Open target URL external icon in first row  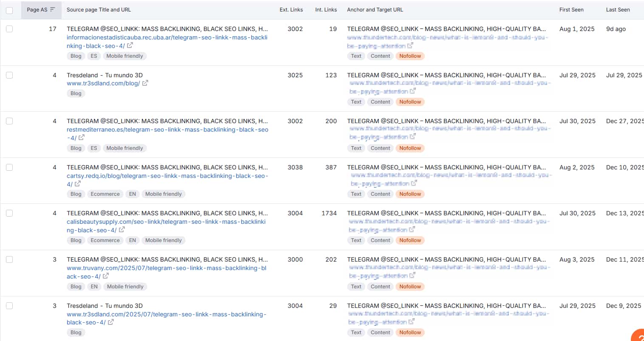410,45
